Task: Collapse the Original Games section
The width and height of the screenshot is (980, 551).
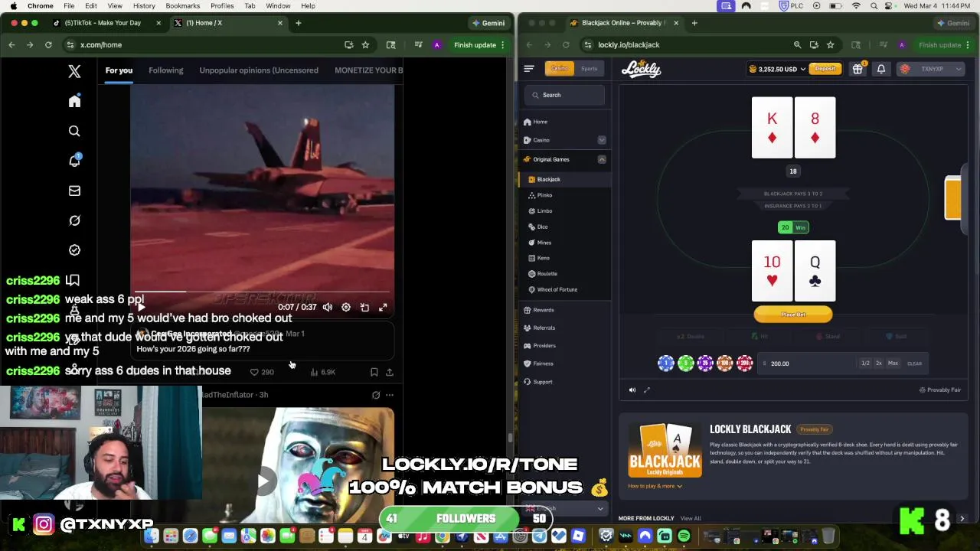Action: click(602, 159)
